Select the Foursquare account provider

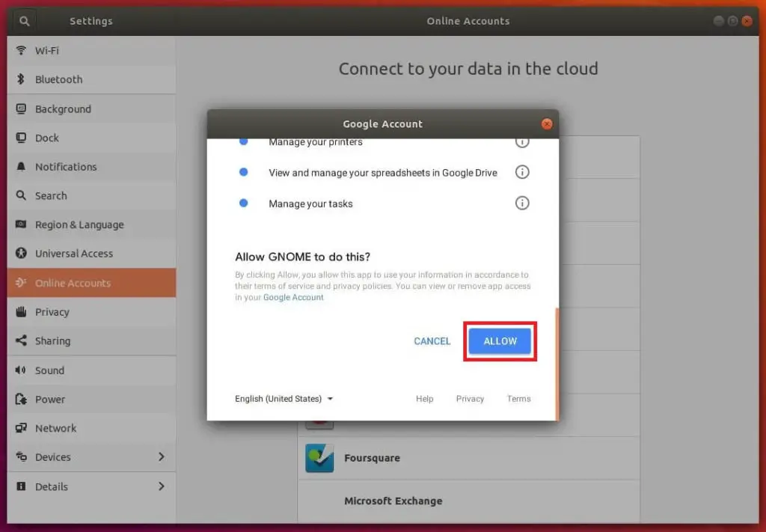coord(468,458)
